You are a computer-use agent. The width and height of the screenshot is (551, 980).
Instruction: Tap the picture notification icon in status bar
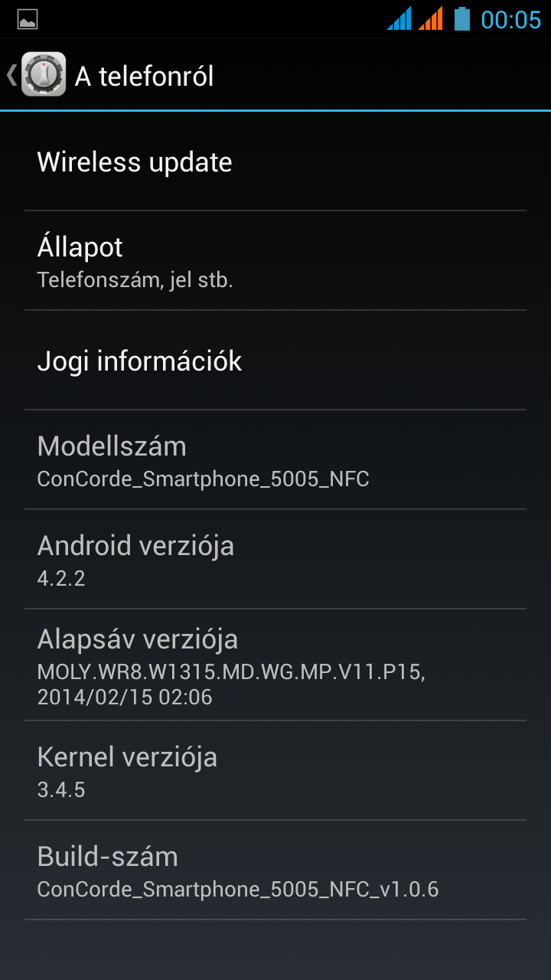coord(27,19)
